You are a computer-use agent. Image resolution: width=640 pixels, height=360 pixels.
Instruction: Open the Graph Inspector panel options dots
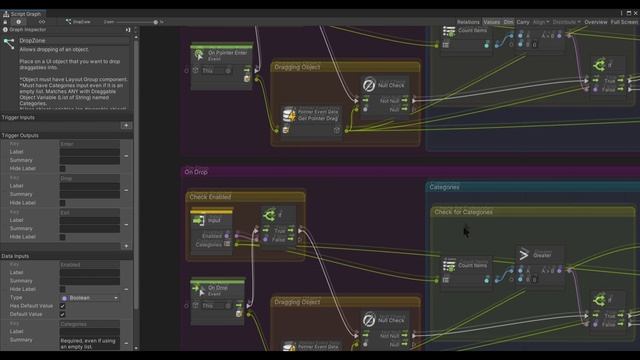click(x=136, y=30)
